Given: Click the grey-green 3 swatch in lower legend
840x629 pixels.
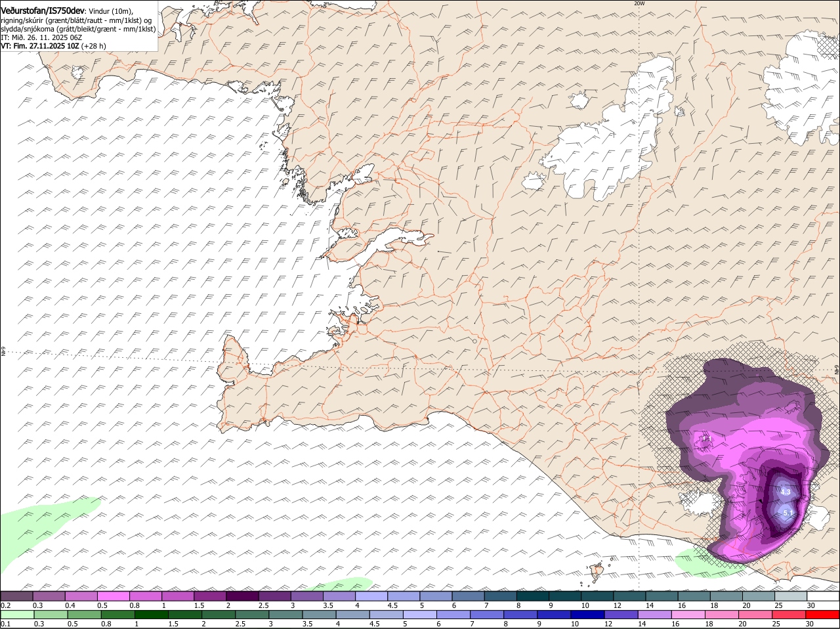Looking at the screenshot, I should coord(285,615).
